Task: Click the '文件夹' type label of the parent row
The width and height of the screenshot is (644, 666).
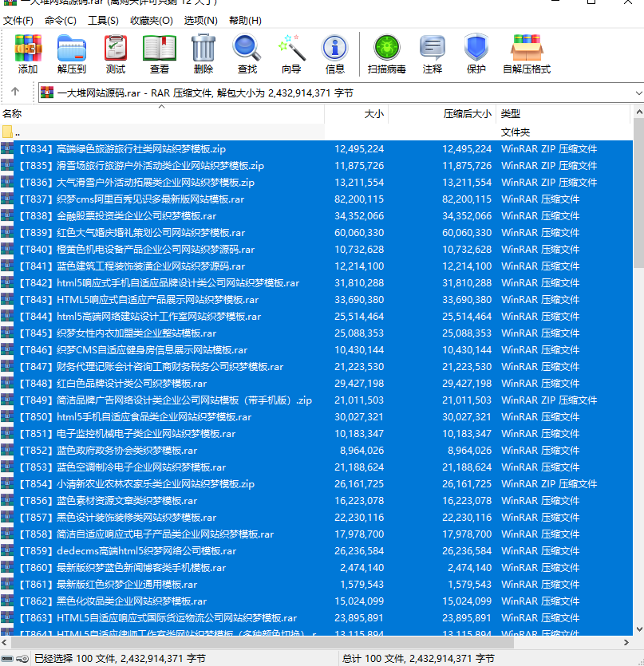Action: coord(516,132)
